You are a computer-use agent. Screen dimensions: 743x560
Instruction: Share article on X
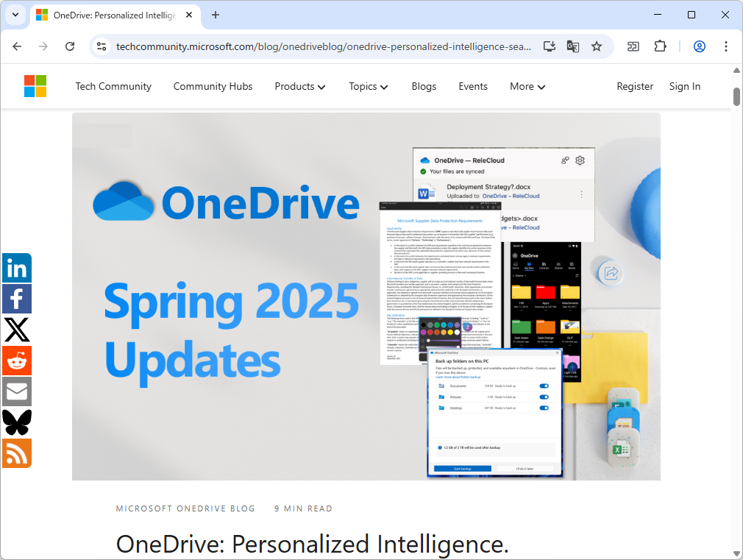pyautogui.click(x=17, y=330)
